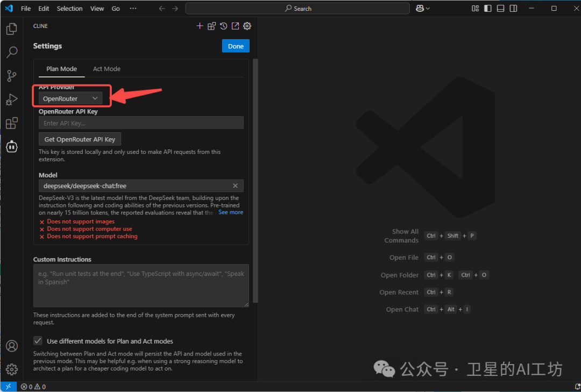Viewport: 581px width, 392px height.
Task: Open the Explorer view in activity bar
Action: [11, 29]
